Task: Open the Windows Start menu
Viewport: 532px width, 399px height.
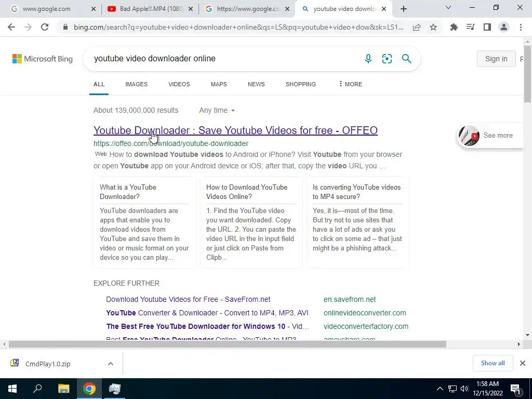Action: pyautogui.click(x=12, y=389)
